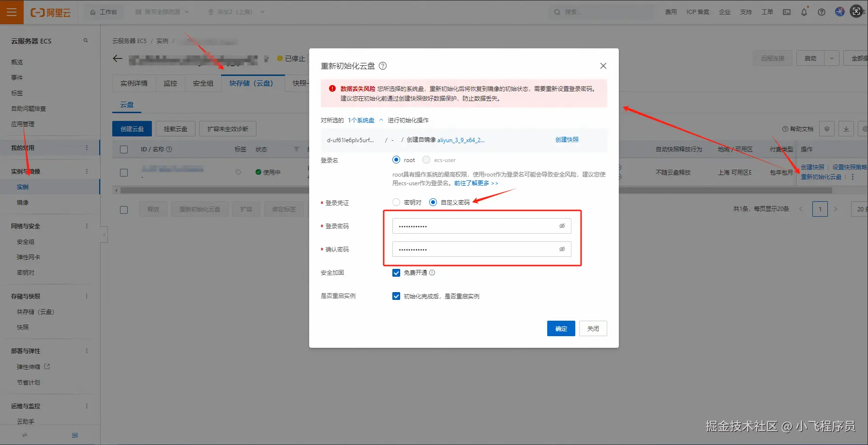Open the Cloud Shell terminal icon
Image resolution: width=868 pixels, height=445 pixels.
[787, 12]
